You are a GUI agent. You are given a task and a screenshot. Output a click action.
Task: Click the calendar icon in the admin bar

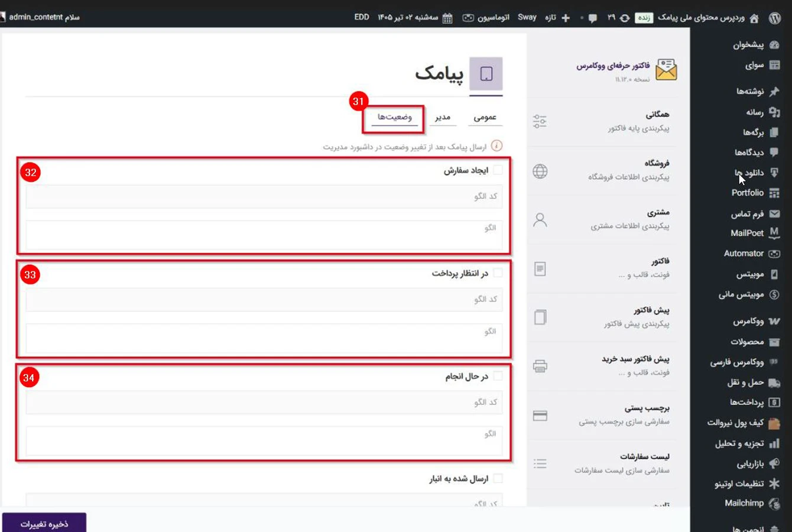447,18
